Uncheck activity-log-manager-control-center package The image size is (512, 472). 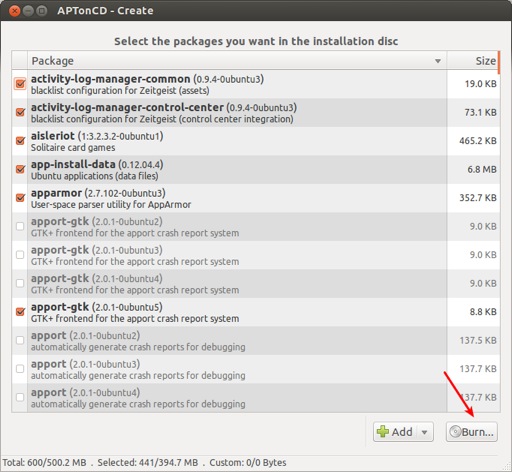point(20,112)
